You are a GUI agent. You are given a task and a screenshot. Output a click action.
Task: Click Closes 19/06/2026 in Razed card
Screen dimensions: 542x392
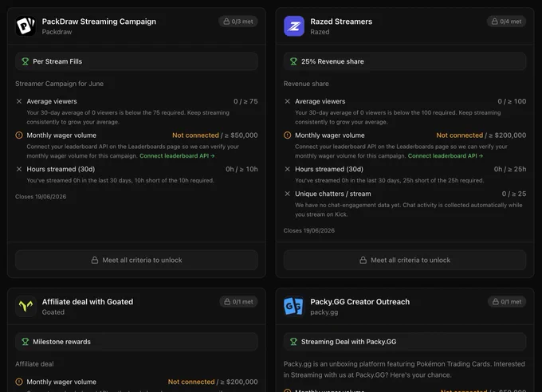309,230
